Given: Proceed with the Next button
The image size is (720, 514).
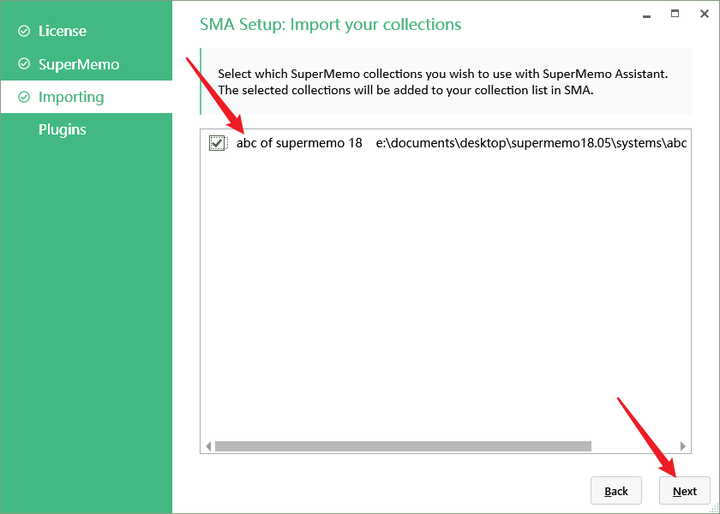Looking at the screenshot, I should pos(685,490).
